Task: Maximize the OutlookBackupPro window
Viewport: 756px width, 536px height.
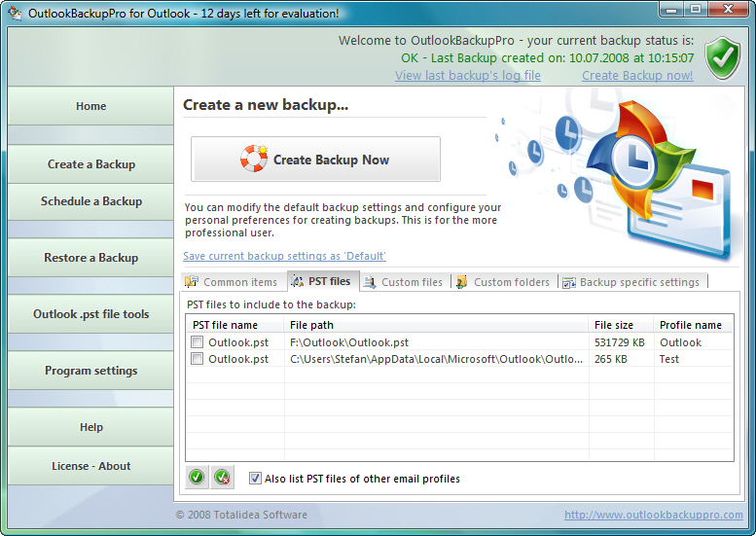Action: point(696,10)
